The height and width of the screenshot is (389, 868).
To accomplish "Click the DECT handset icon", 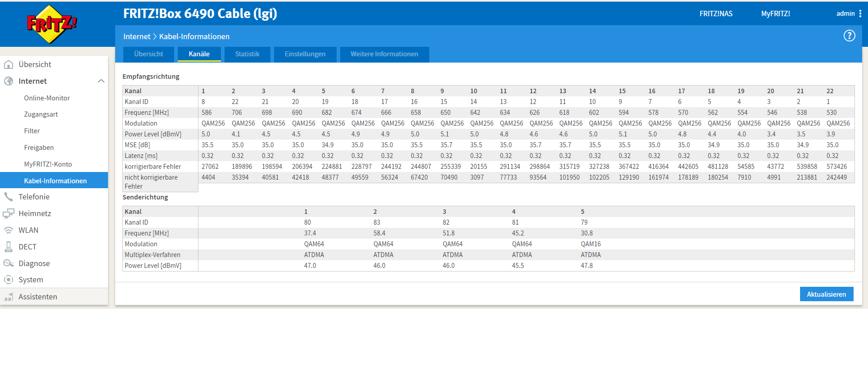I will [9, 247].
